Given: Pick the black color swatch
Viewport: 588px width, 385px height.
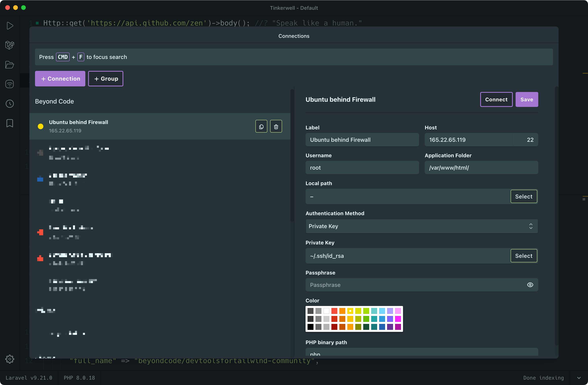Looking at the screenshot, I should pos(310,327).
